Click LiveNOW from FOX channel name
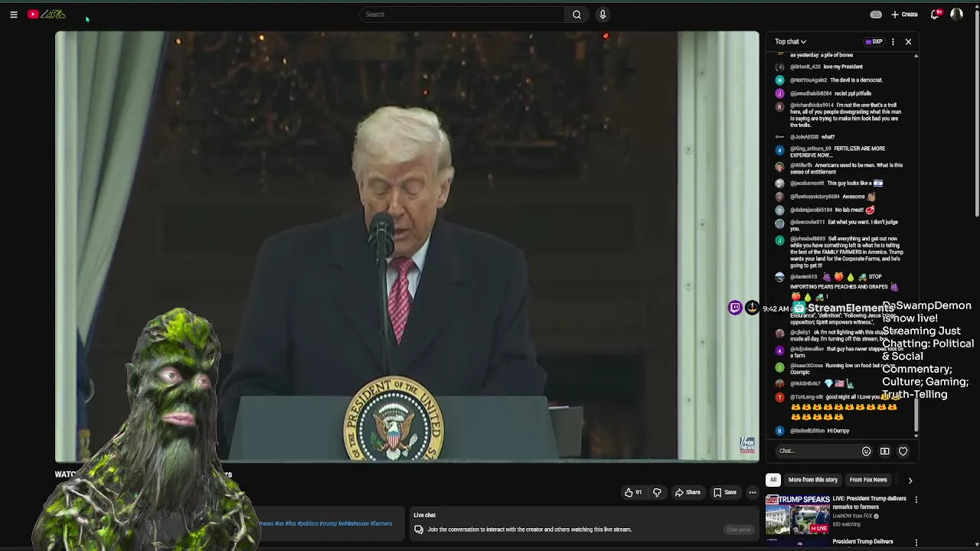Screen dimensions: 980x551 (853, 516)
